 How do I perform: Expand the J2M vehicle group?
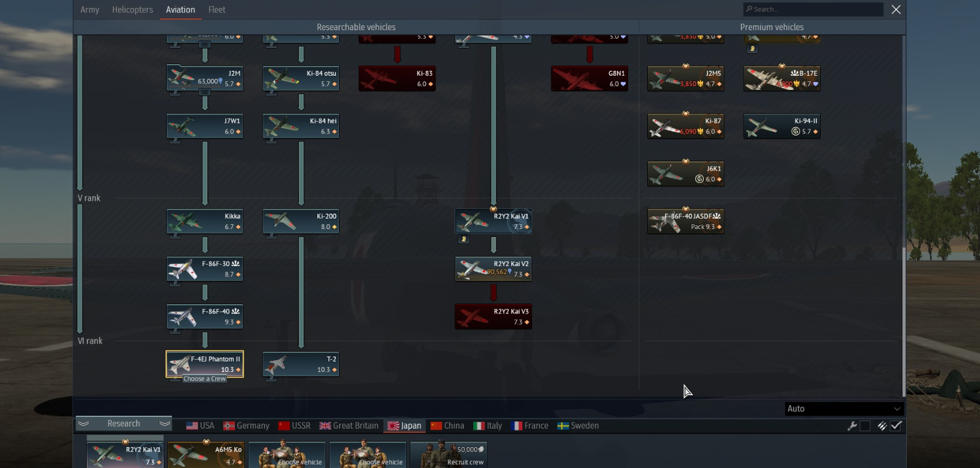coord(205,92)
